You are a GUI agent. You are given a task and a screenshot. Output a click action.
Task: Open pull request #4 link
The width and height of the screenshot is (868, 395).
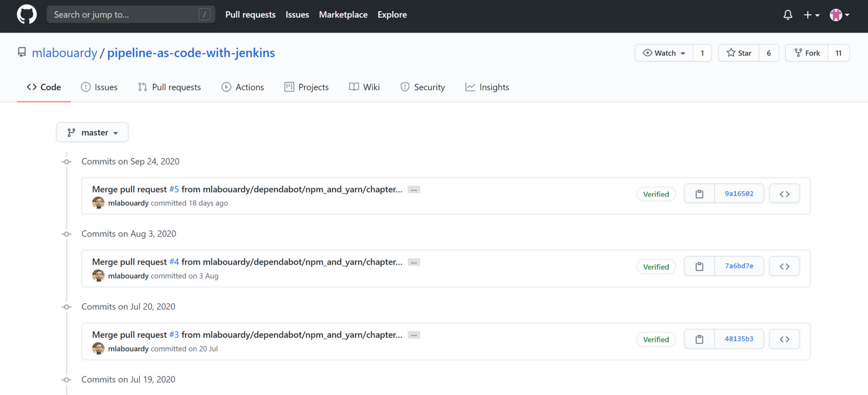(174, 262)
